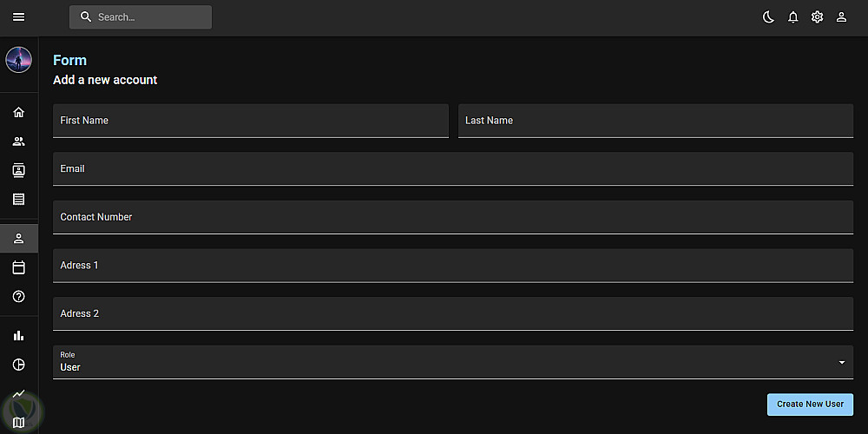868x434 pixels.
Task: Open the hamburger menu
Action: pos(19,17)
